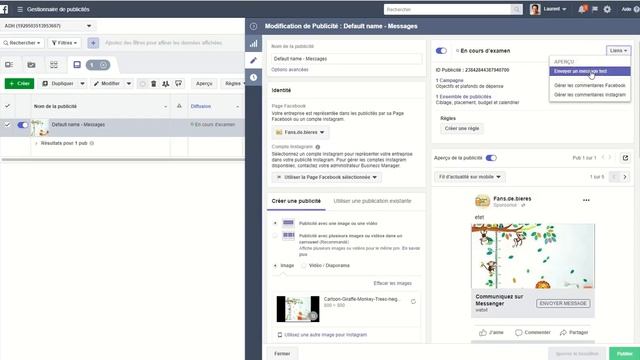Click the Rechercher search field in top bar
Viewport: 640px width, 360px height.
(x=447, y=9)
